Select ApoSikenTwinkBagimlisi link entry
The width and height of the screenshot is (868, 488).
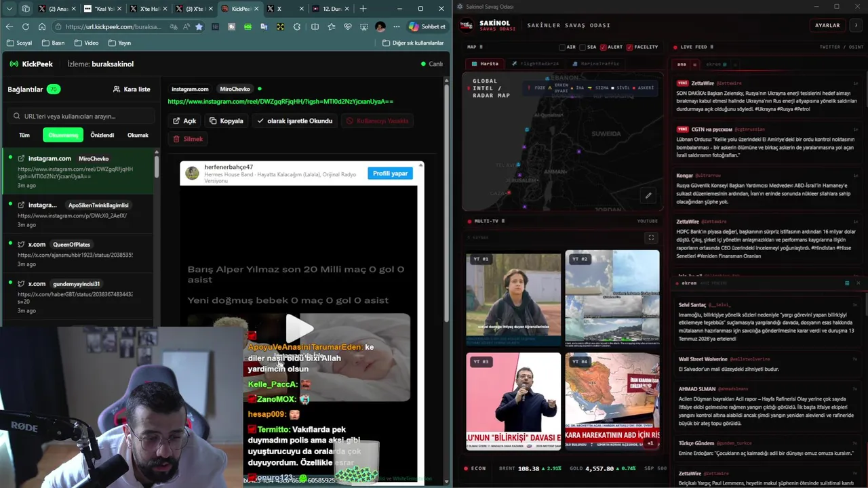pyautogui.click(x=78, y=214)
